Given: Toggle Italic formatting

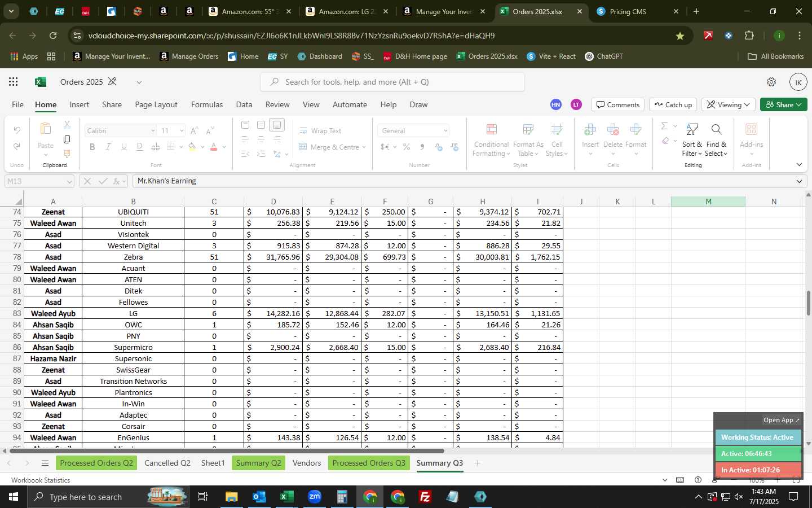Looking at the screenshot, I should click(108, 147).
